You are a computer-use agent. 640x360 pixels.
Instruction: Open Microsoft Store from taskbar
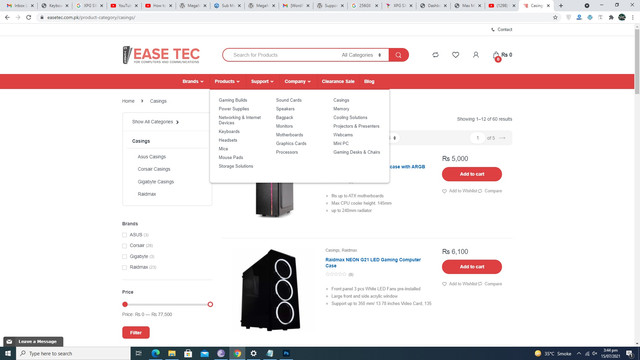(188, 353)
